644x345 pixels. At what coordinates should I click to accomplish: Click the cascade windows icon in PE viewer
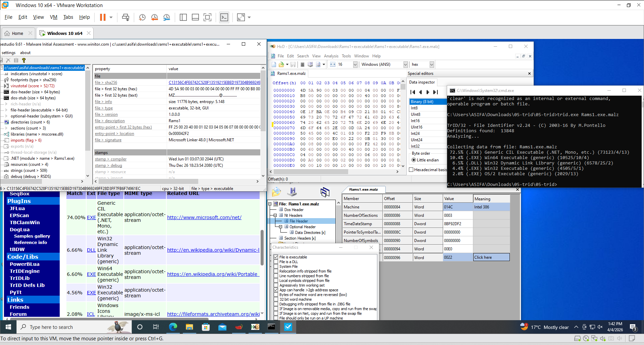coord(325,192)
